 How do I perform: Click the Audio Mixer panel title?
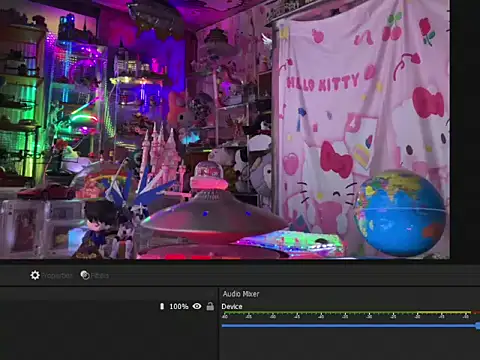pos(241,294)
